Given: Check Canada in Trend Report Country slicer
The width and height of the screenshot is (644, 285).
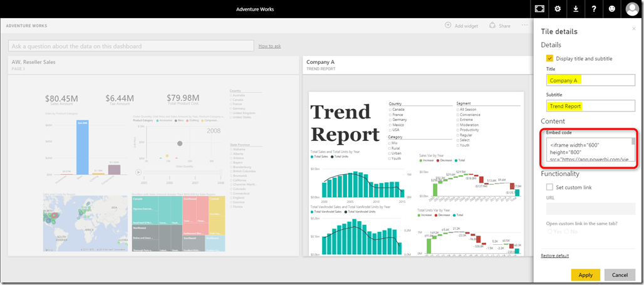Looking at the screenshot, I should coord(390,110).
